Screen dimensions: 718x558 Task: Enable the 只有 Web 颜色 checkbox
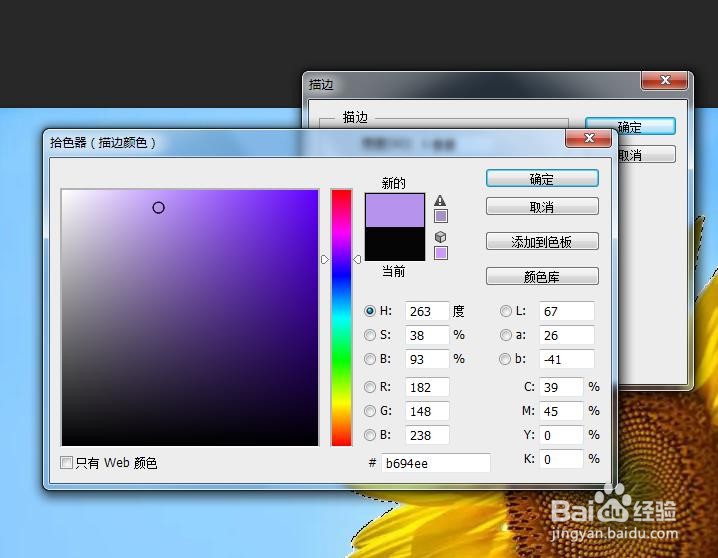pyautogui.click(x=66, y=463)
